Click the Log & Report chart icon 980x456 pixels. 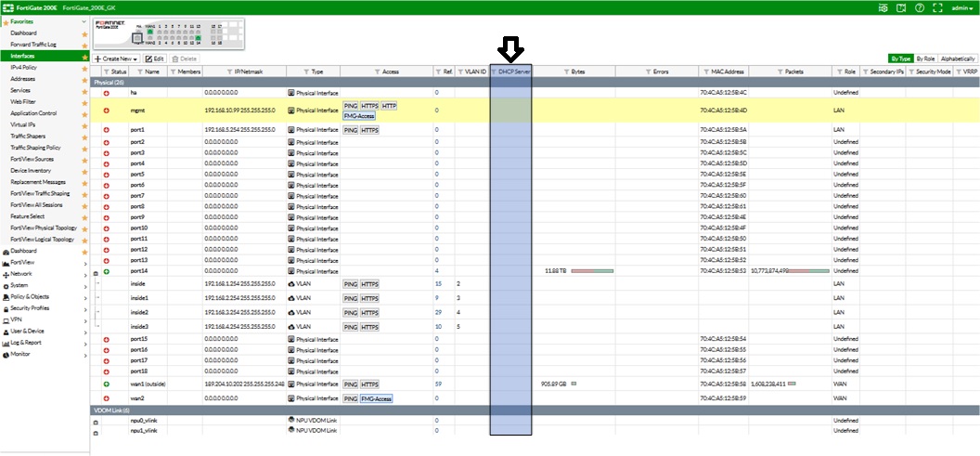click(x=6, y=343)
